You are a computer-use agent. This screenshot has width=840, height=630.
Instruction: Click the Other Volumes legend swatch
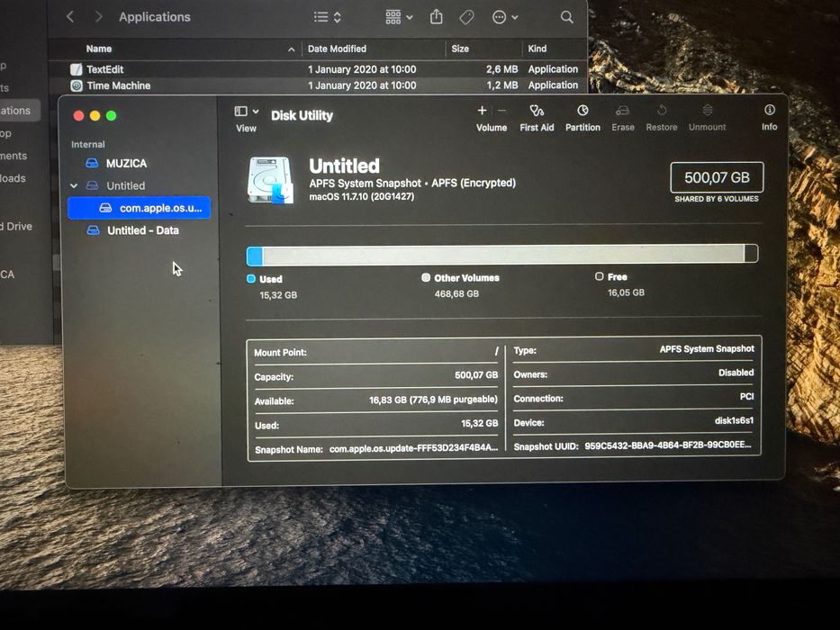click(426, 277)
